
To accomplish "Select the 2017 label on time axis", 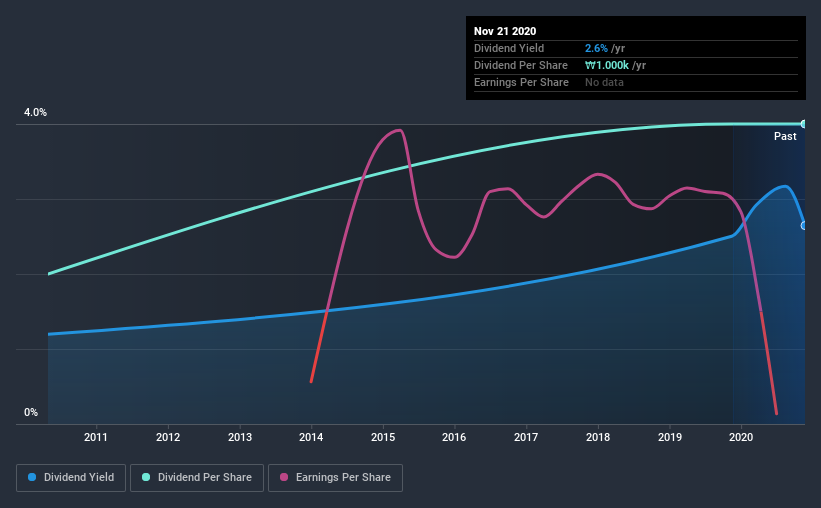I will click(526, 437).
